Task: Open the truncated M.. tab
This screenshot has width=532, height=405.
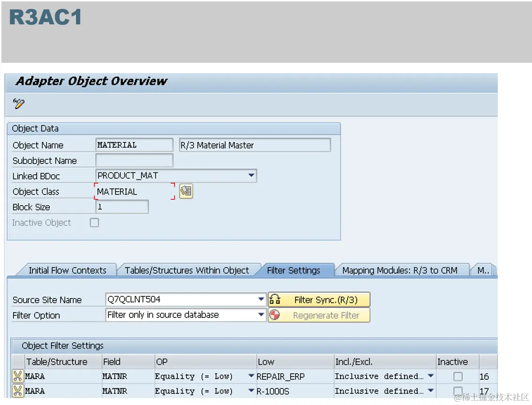Action: pos(483,270)
